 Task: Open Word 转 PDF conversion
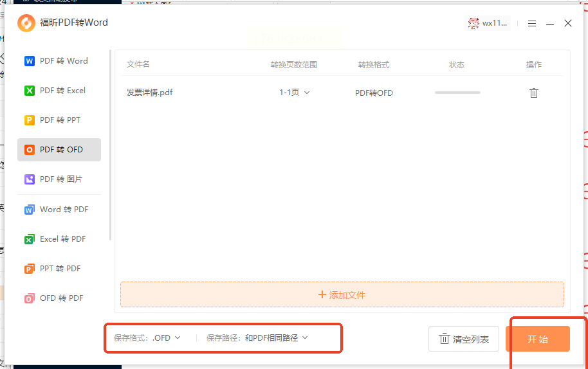pos(59,210)
